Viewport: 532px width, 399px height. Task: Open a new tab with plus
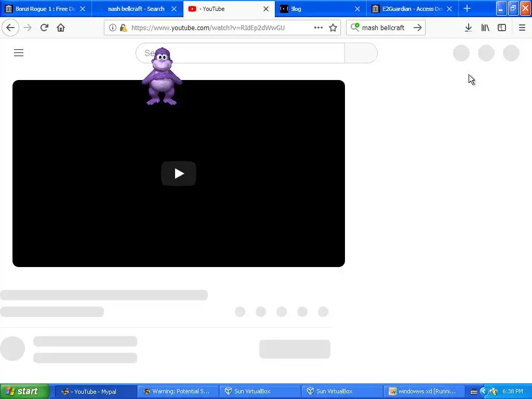coord(467,8)
